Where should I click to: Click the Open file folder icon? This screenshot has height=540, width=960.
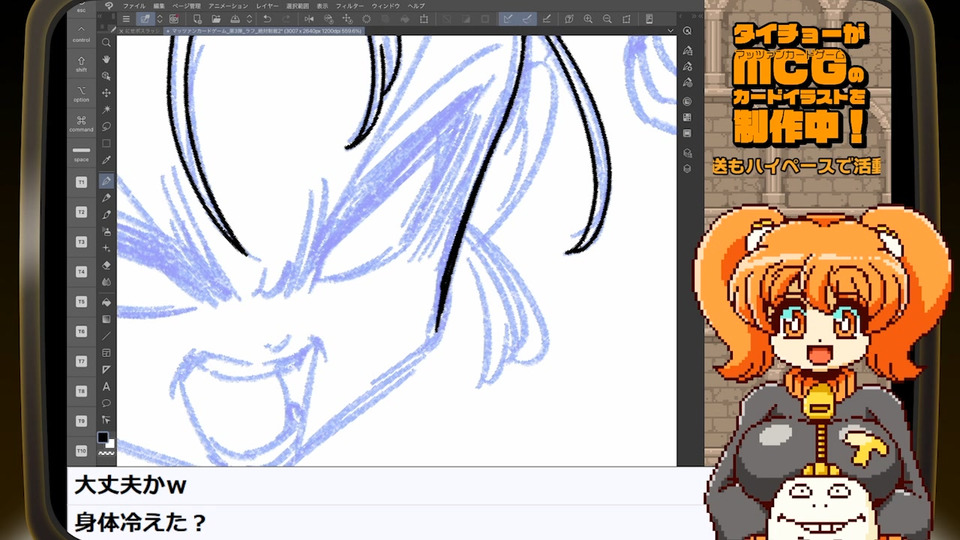coord(216,19)
